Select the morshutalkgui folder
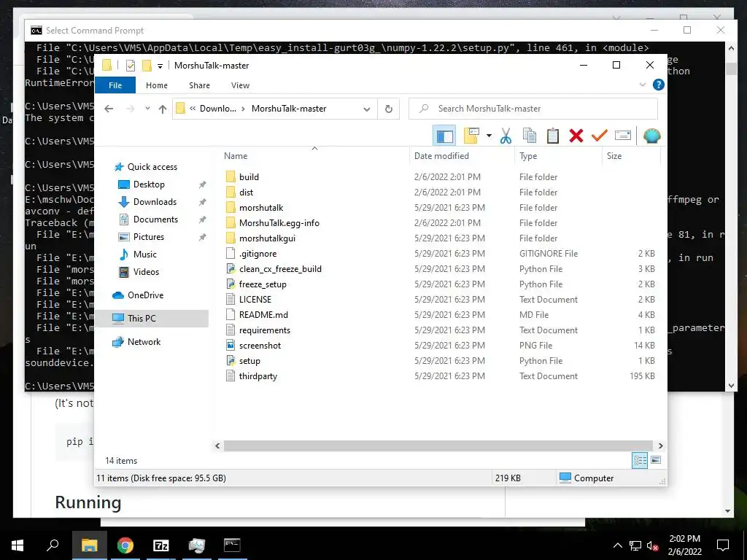 click(267, 238)
